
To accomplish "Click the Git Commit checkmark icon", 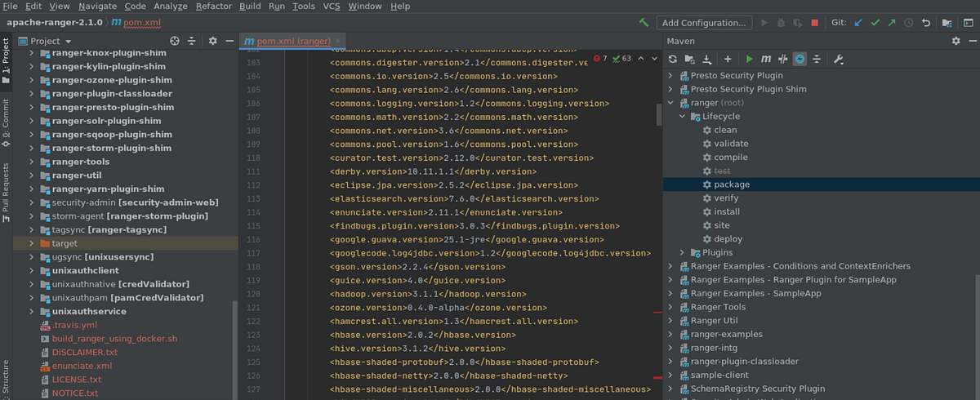I will click(875, 23).
